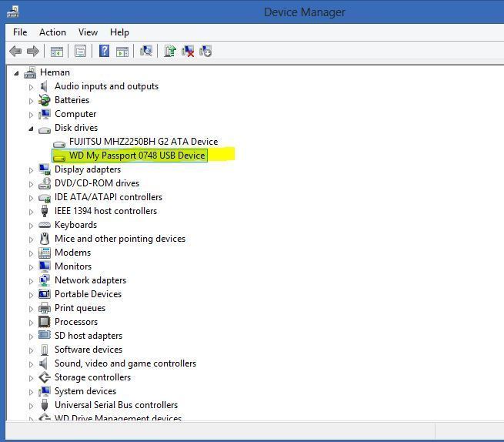Expand the Monitors node

31,267
